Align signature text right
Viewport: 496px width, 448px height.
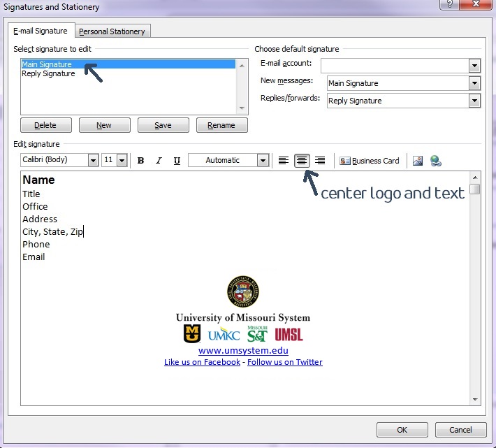[x=320, y=161]
